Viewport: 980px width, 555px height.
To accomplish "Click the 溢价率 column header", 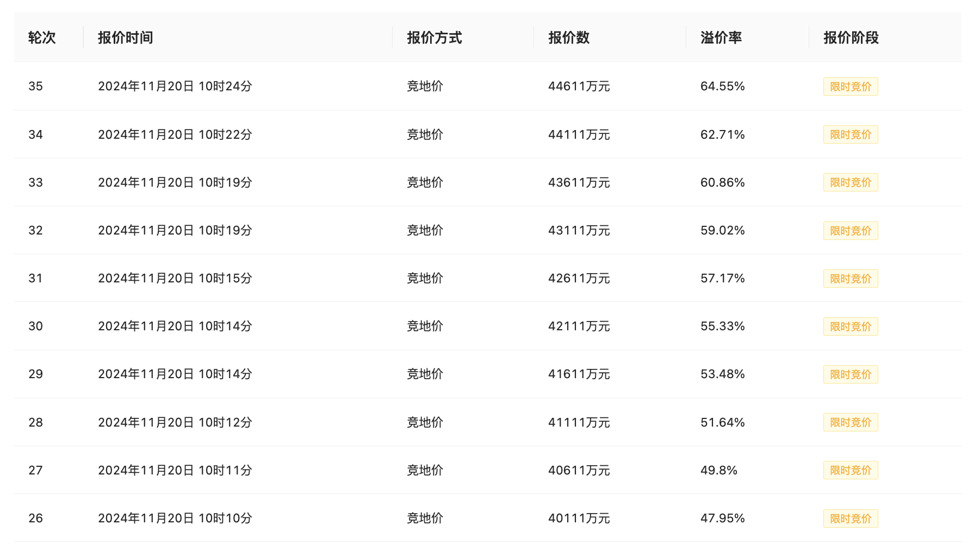I will pos(721,38).
